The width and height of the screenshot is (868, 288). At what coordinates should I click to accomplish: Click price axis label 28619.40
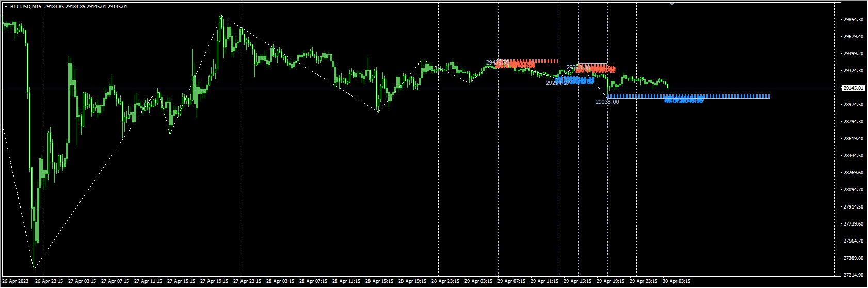(853, 139)
